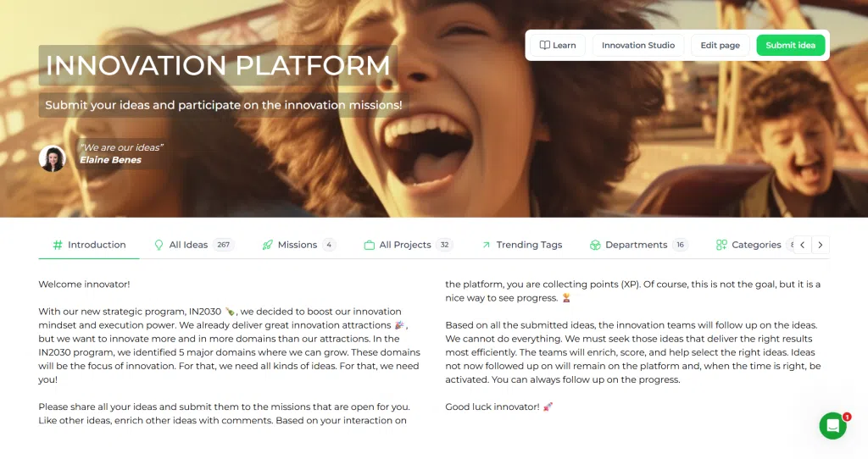868x459 pixels.
Task: Open the chat widget with notification badge
Action: [x=833, y=425]
